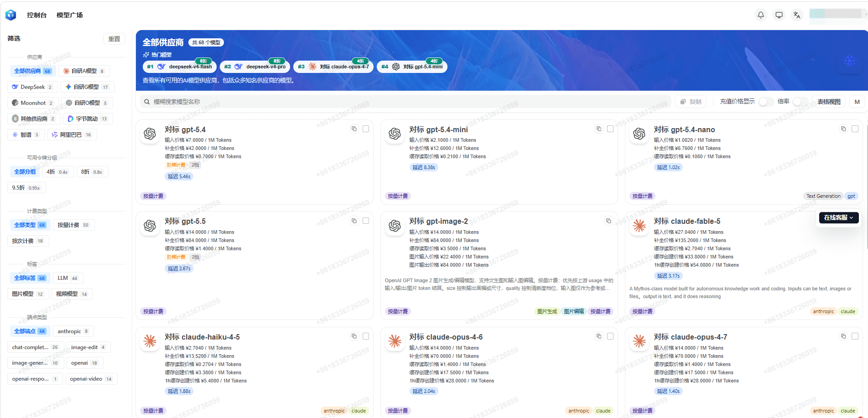Image resolution: width=868 pixels, height=418 pixels.
Task: Select the 字节跳动 provider filter
Action: click(88, 119)
